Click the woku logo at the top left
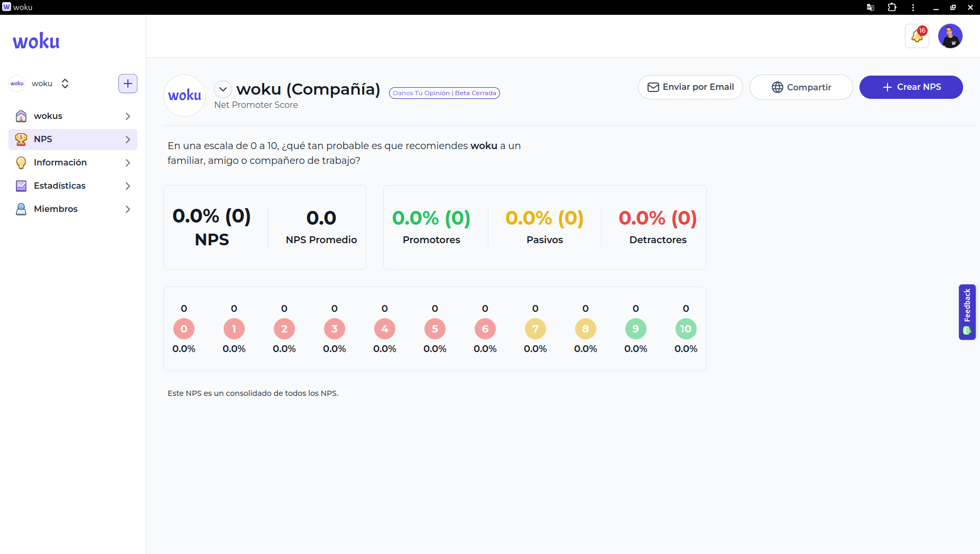 click(35, 41)
